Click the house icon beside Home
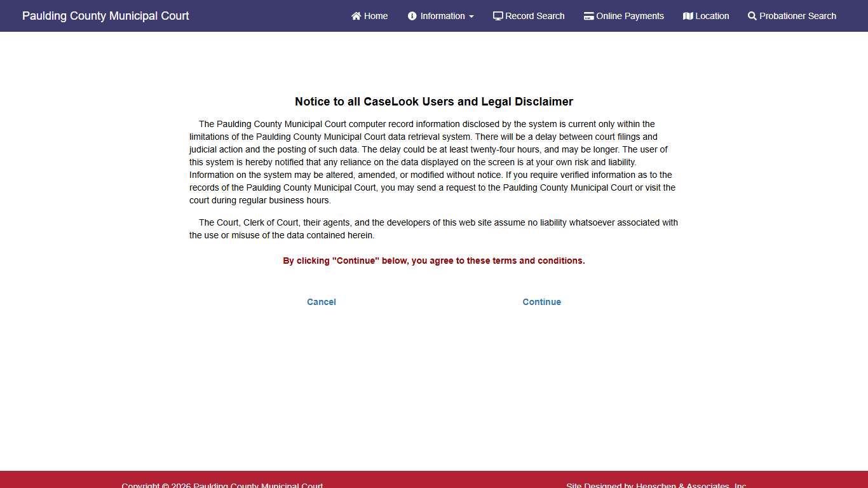The height and width of the screenshot is (488, 868). click(x=356, y=16)
